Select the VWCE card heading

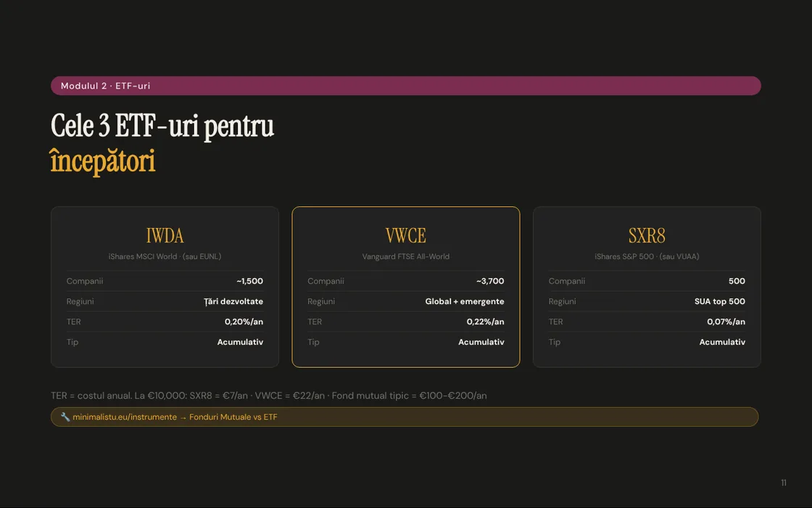pos(405,236)
